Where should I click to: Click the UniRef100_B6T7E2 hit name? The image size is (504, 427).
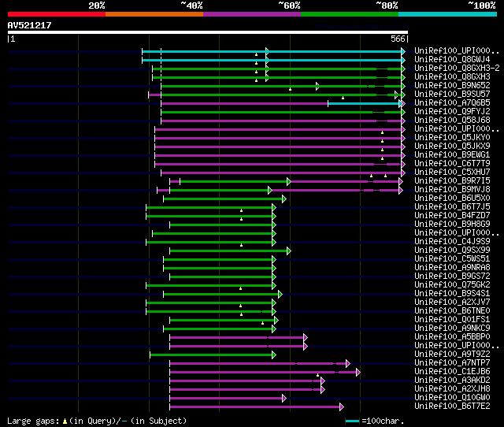pos(452,407)
